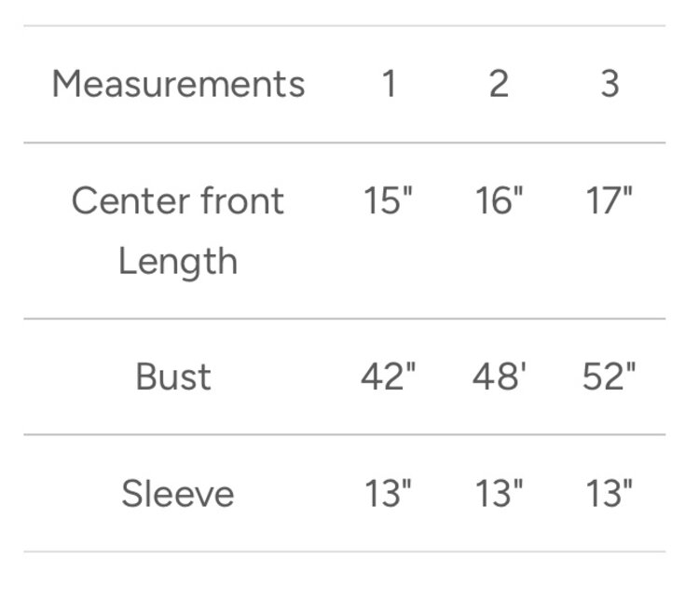Click the Bust row label
Image resolution: width=699 pixels, height=616 pixels.
click(x=173, y=376)
